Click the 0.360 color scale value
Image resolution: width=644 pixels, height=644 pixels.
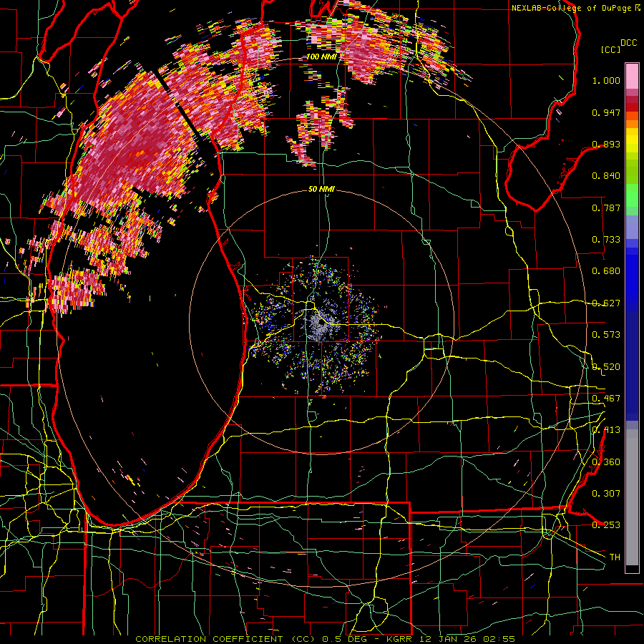pyautogui.click(x=606, y=462)
